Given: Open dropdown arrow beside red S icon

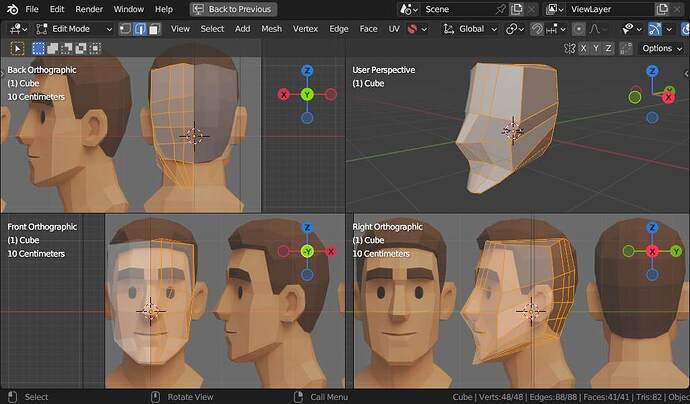Looking at the screenshot, I should [x=424, y=29].
